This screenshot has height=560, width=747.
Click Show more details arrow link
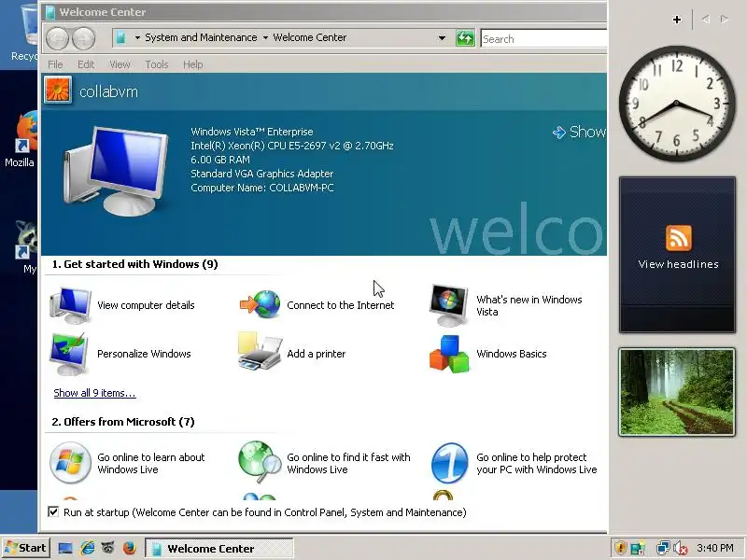click(579, 132)
